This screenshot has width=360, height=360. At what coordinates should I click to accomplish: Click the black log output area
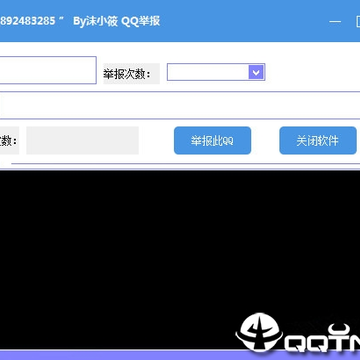pos(180,260)
